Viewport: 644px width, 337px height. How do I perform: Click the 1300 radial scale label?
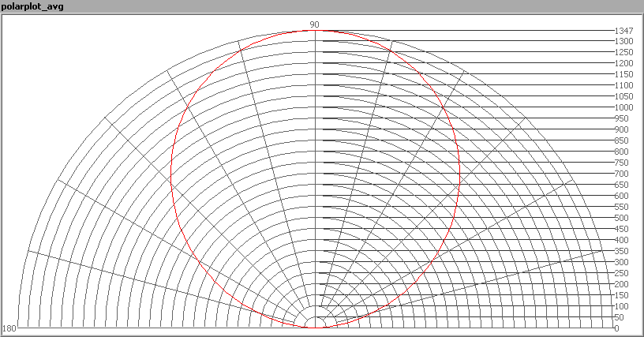(623, 41)
